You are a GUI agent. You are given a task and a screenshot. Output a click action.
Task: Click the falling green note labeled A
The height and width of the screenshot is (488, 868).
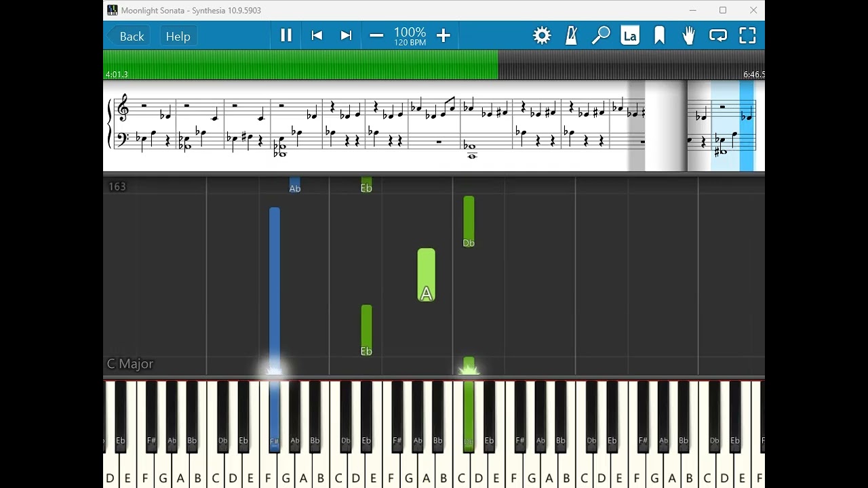point(426,274)
